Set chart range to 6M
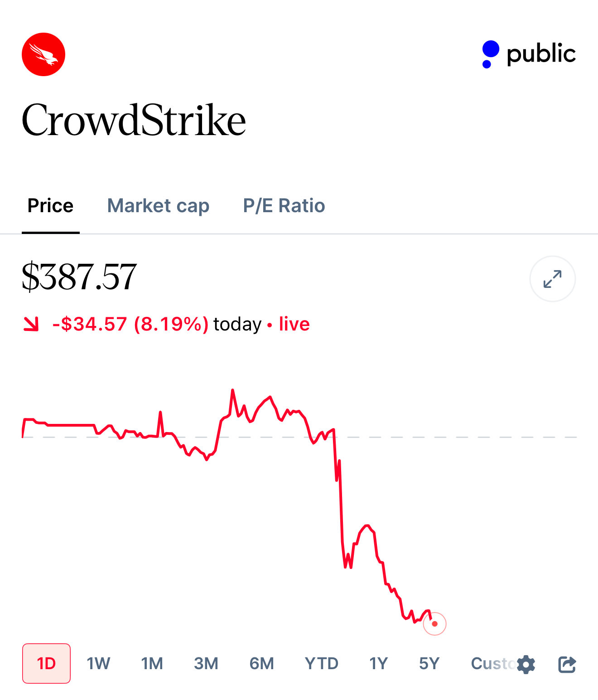Viewport: 598px width, 700px height. point(261,664)
